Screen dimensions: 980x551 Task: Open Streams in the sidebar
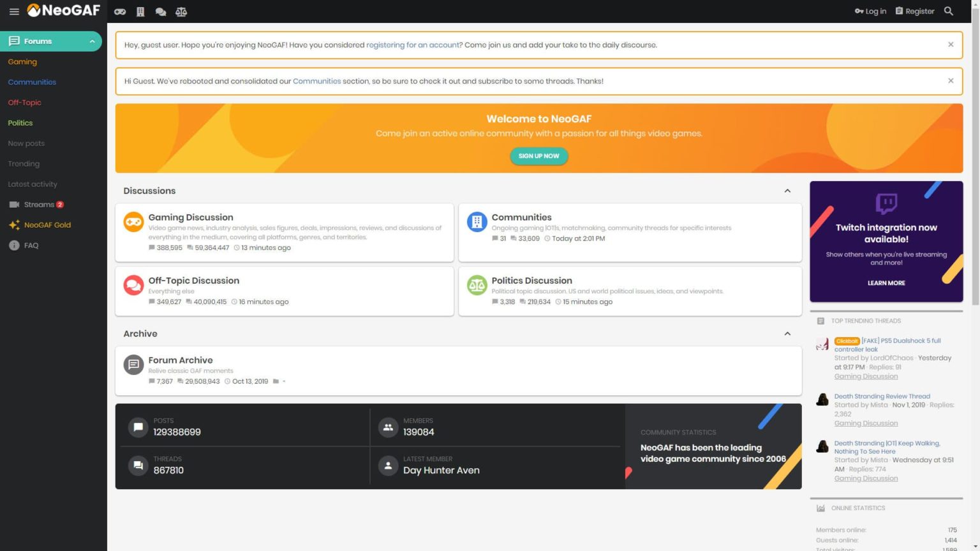tap(39, 205)
